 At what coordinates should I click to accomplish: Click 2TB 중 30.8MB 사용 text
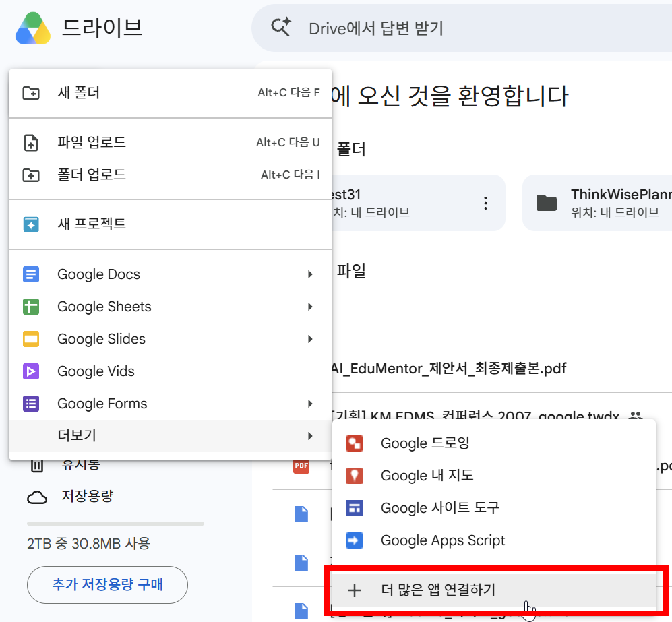88,544
